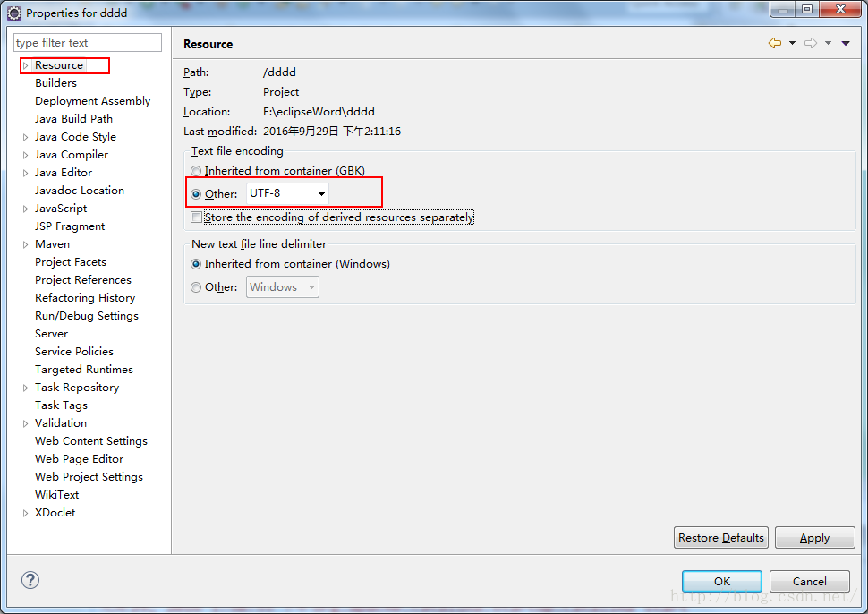The height and width of the screenshot is (614, 868).
Task: Expand the Maven node
Action: (25, 244)
